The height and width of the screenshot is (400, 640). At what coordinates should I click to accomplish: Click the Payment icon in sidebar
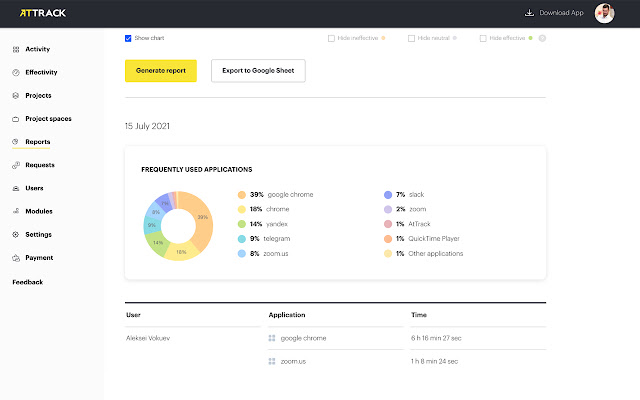tap(16, 258)
